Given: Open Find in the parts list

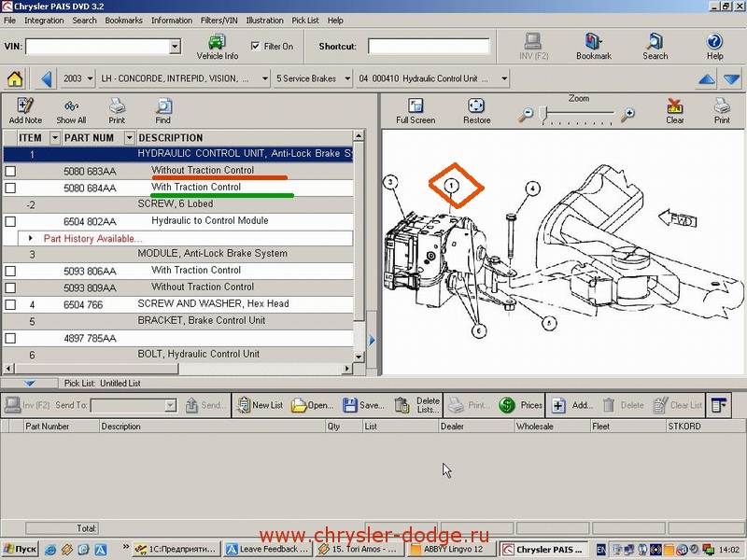Looking at the screenshot, I should 162,111.
